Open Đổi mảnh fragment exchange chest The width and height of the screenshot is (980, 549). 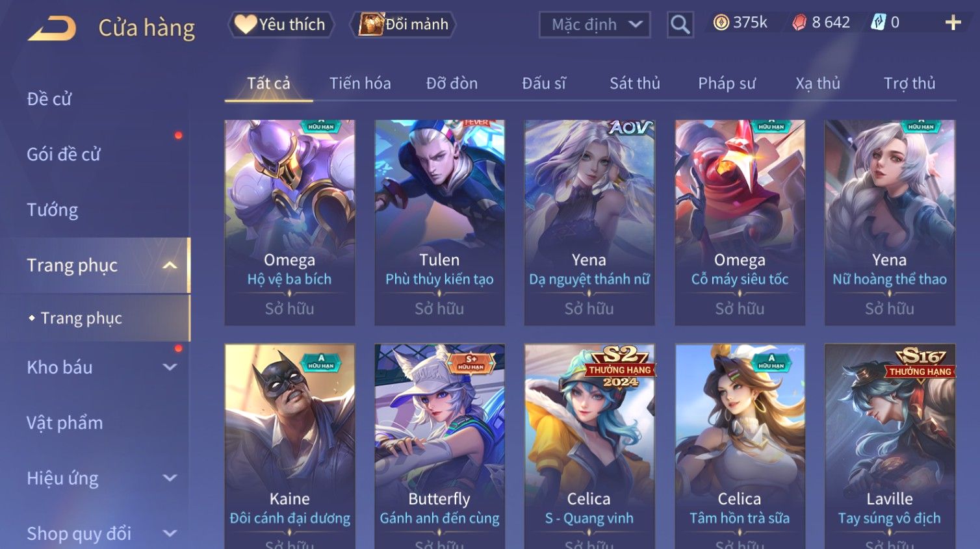[403, 25]
